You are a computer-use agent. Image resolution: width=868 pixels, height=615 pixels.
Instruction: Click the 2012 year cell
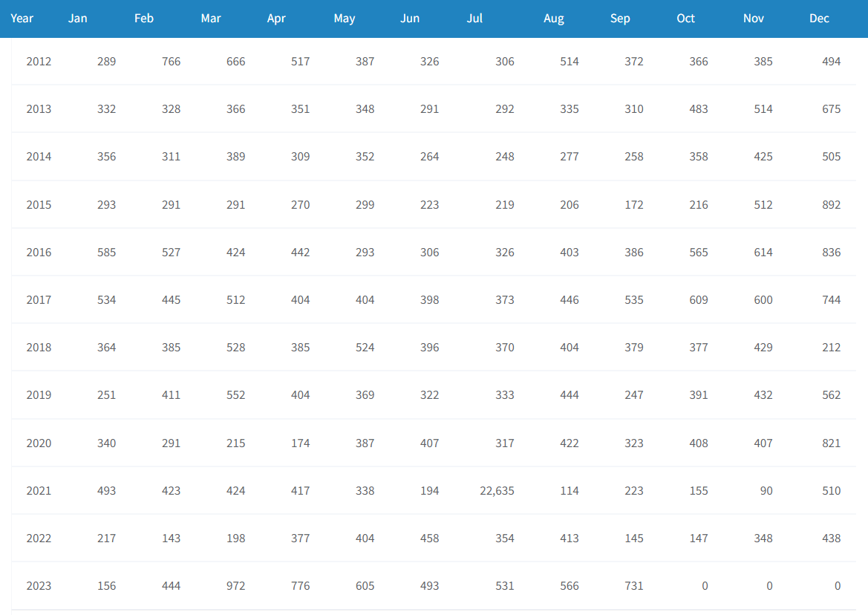click(x=39, y=62)
